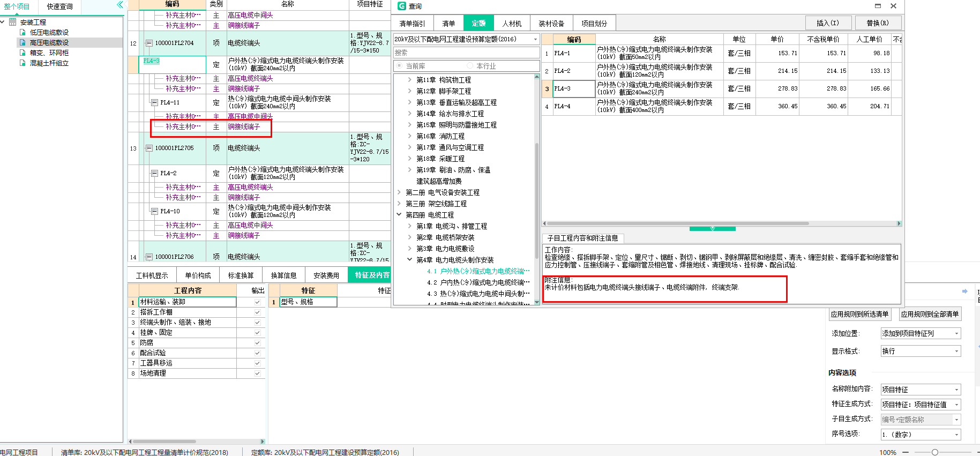Expand 第二册 电气设备安装工程
980x456 pixels.
point(399,192)
